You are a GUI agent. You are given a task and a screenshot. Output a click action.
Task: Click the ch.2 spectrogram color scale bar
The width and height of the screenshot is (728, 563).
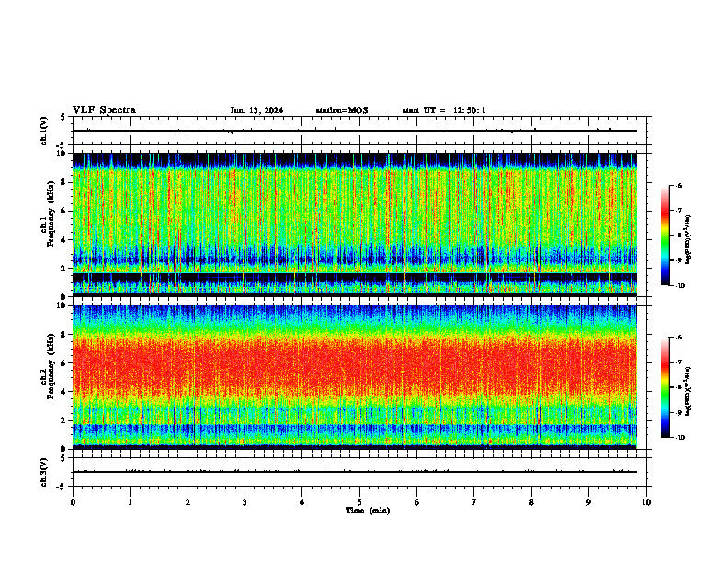(x=665, y=387)
